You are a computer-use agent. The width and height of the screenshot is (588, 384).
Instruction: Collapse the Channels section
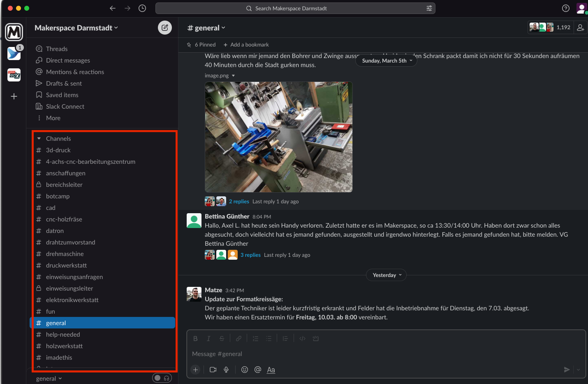point(39,139)
